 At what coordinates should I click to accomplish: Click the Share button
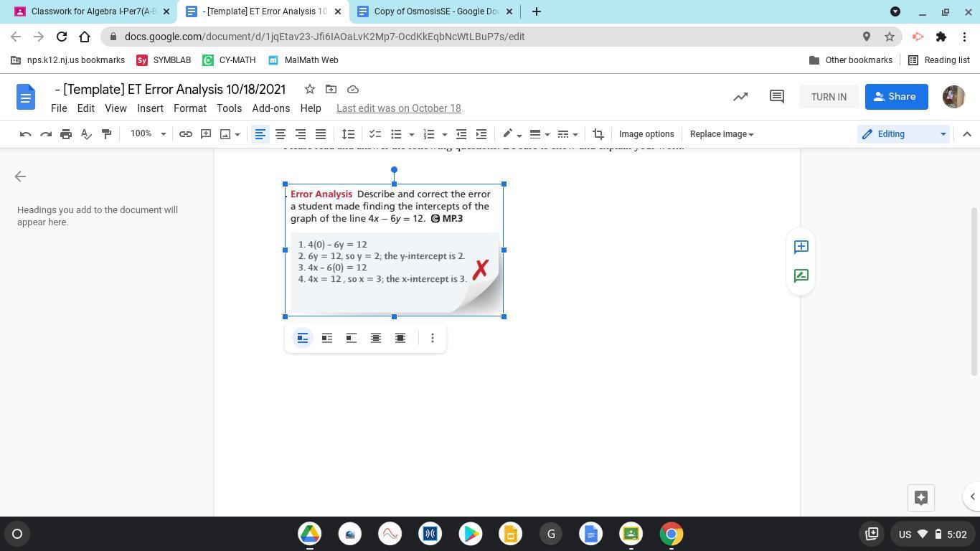[x=896, y=97]
